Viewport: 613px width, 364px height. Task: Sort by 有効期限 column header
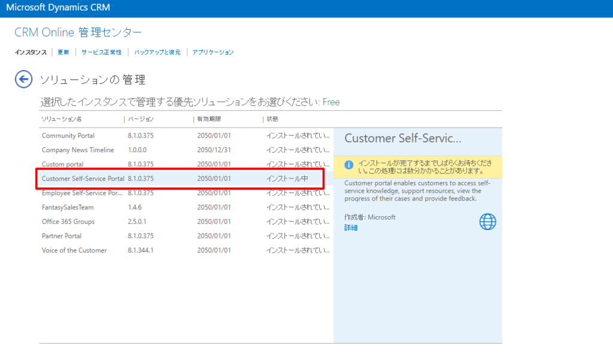[x=209, y=119]
